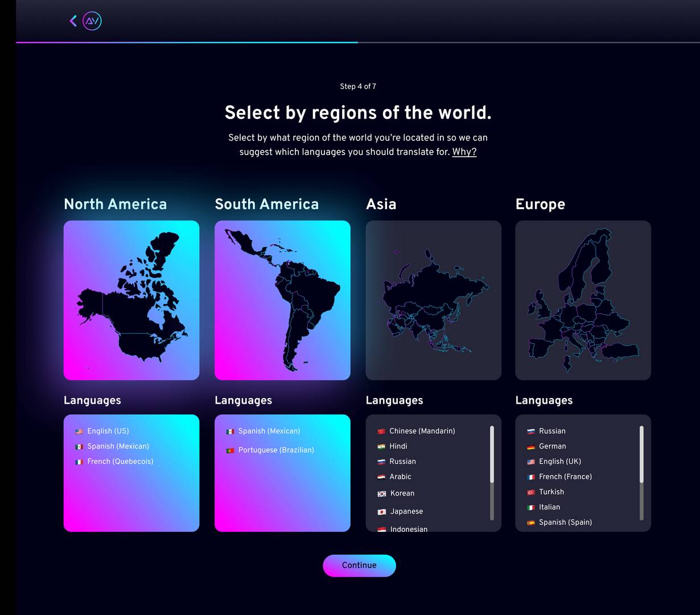Click the AV logo icon

click(x=92, y=21)
